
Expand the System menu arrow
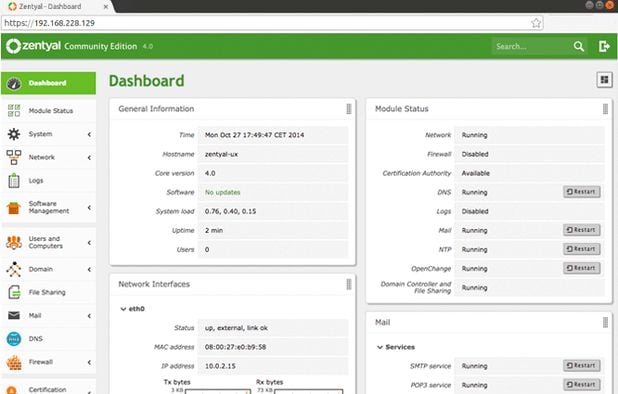pos(89,134)
